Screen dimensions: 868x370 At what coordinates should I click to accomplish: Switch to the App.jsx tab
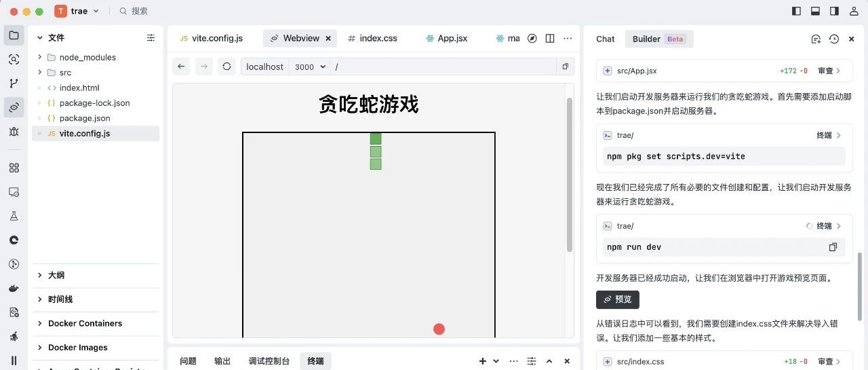(x=446, y=39)
